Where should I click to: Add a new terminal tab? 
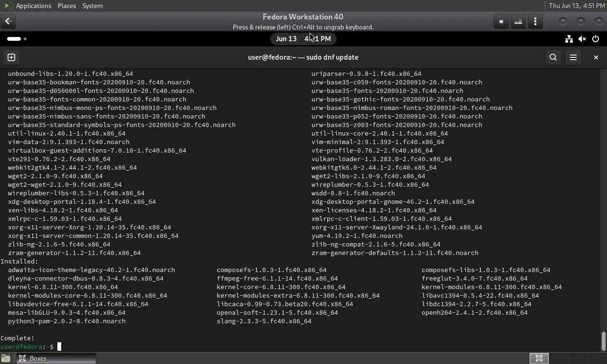tap(11, 57)
